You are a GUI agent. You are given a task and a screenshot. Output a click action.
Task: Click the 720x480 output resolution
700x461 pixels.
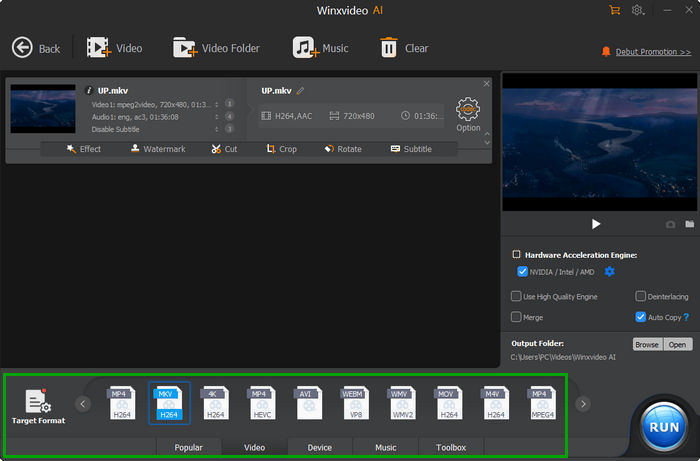click(352, 116)
